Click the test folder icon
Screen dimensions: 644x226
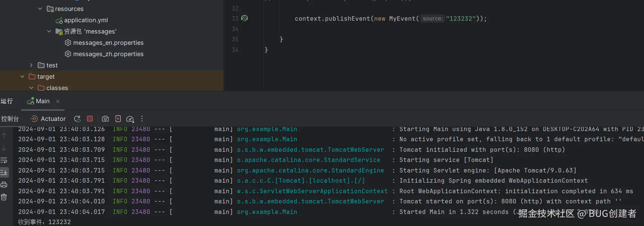pyautogui.click(x=41, y=65)
